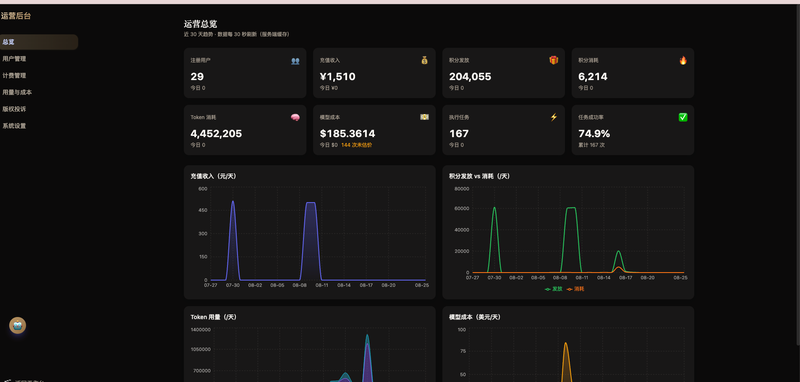
Task: Click the 运营后台 title in the sidebar
Action: (x=16, y=16)
